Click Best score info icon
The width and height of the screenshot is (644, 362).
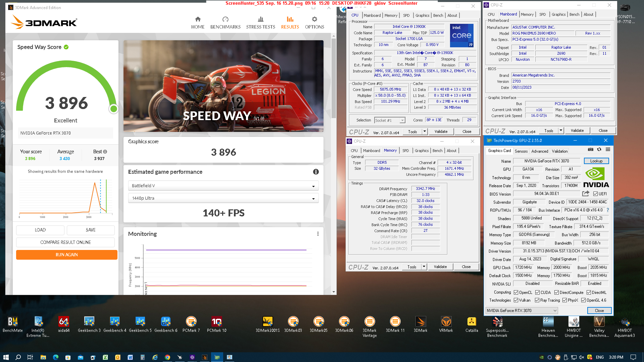pos(105,152)
